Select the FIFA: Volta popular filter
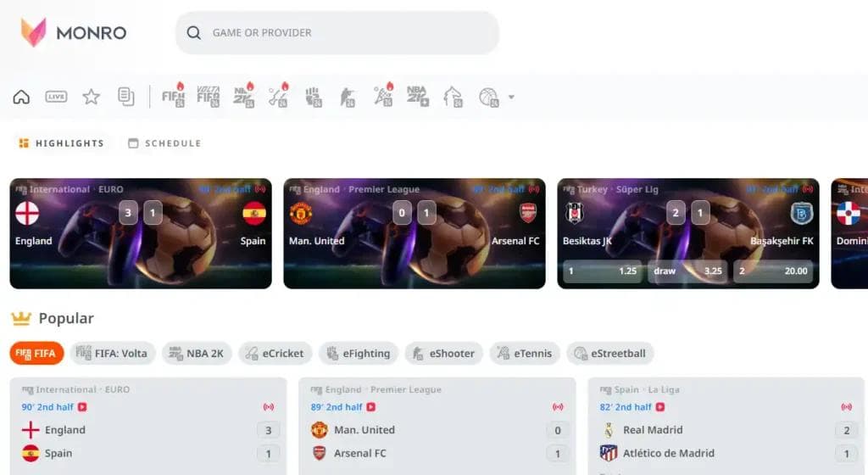868x475 pixels. click(x=113, y=353)
